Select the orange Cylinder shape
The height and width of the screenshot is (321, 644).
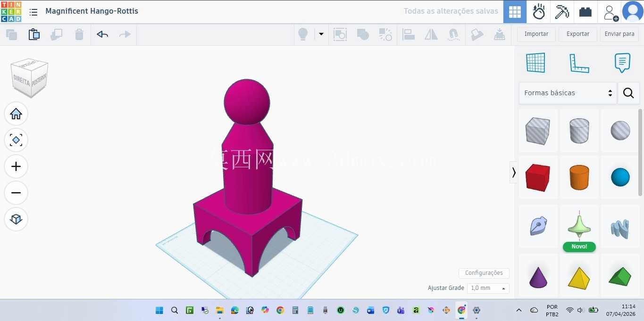pyautogui.click(x=579, y=177)
